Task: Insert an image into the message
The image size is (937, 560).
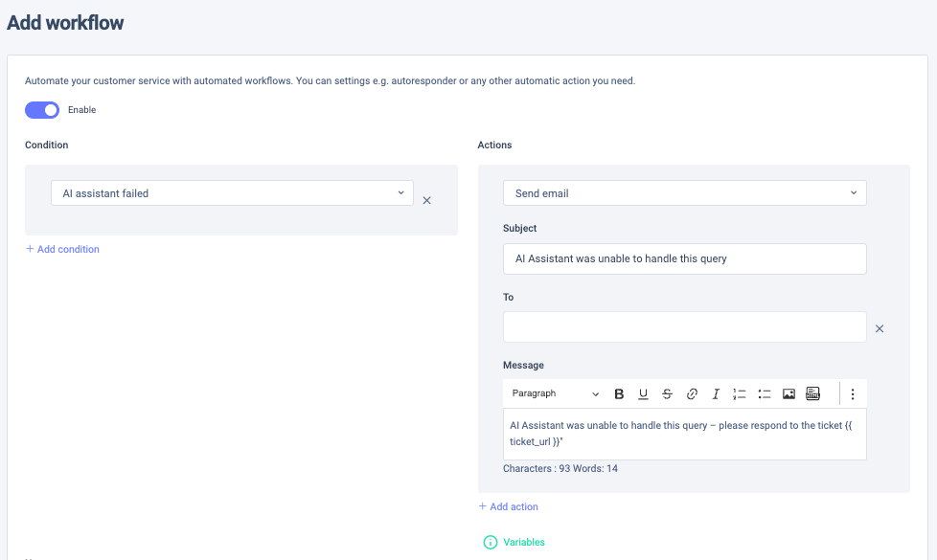Action: tap(788, 393)
